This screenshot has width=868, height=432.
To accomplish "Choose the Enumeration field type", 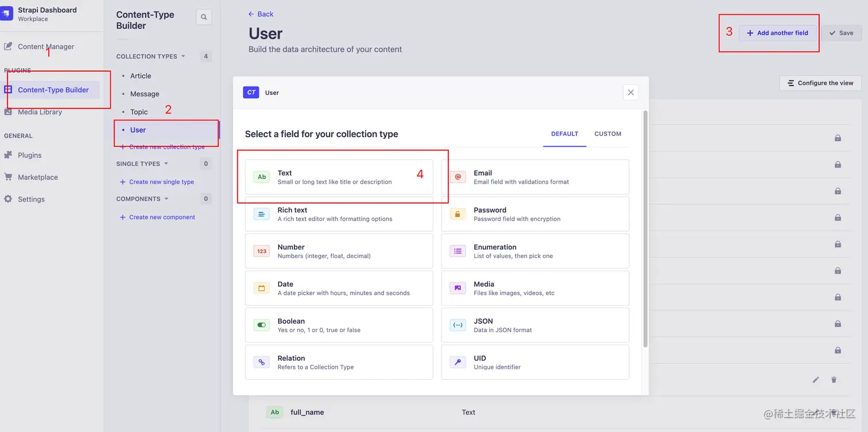I will (x=535, y=251).
